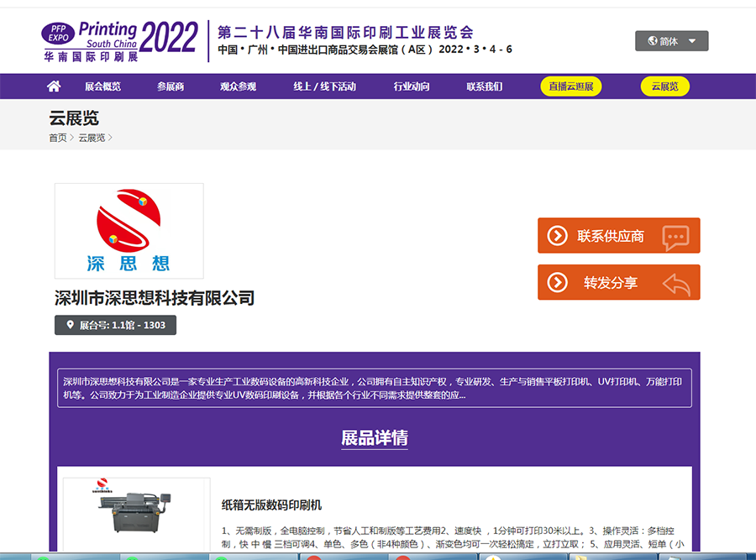The image size is (756, 560).
Task: Click the speech bubble icon on 联系供应商
Action: [675, 237]
